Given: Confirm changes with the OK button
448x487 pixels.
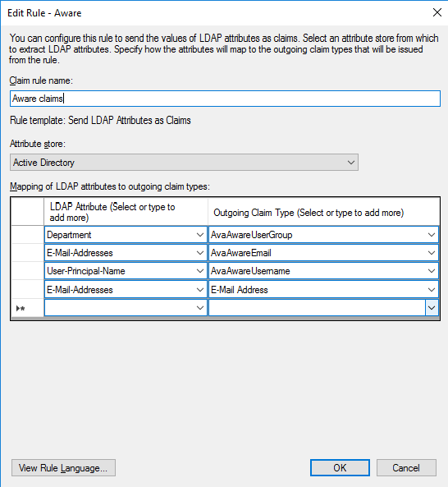Looking at the screenshot, I should pyautogui.click(x=340, y=468).
